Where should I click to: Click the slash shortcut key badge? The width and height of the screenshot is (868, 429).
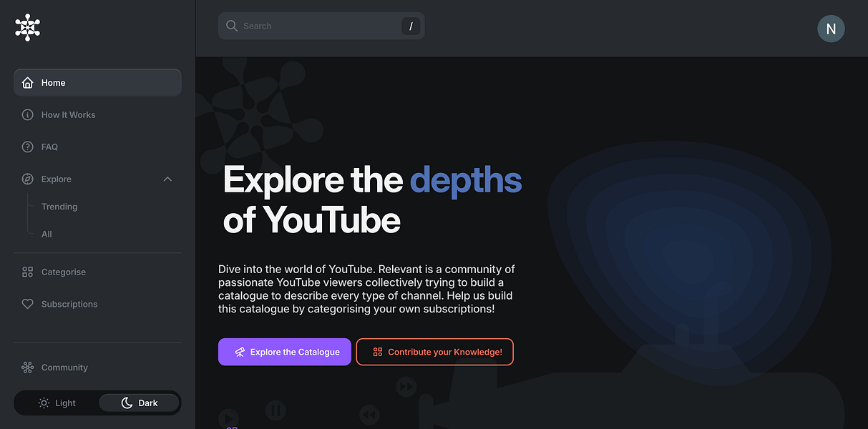411,26
